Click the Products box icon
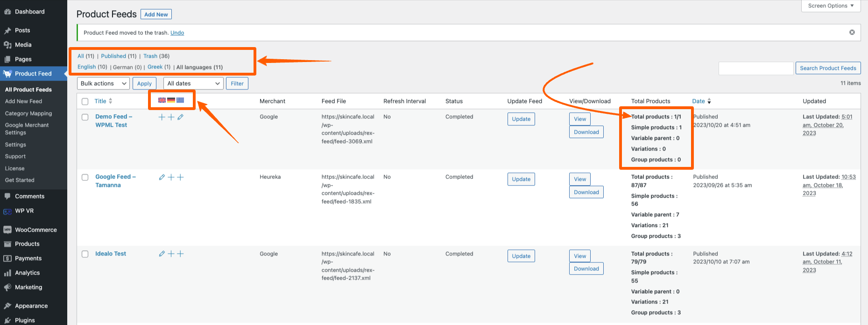 pos(7,244)
